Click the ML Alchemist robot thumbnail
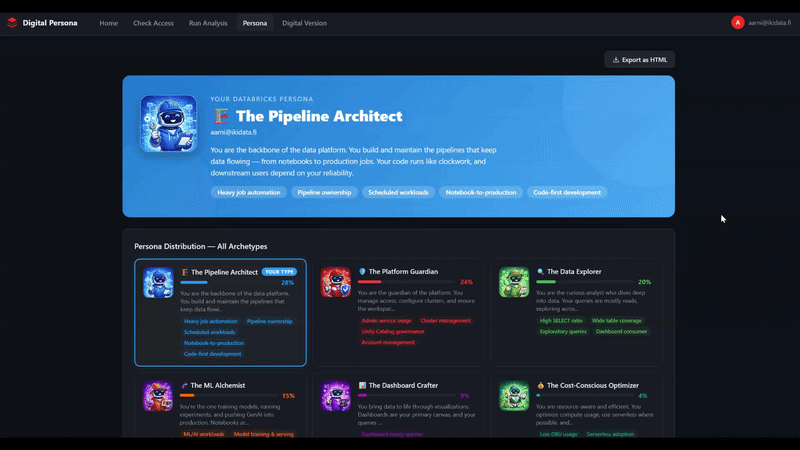Screen dimensions: 800x450 tap(158, 396)
